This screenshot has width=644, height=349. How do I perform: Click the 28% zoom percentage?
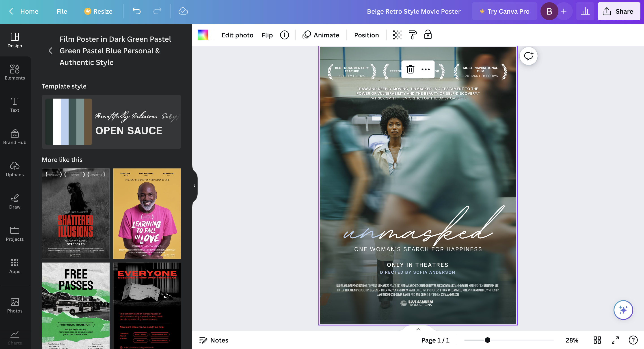tap(572, 340)
